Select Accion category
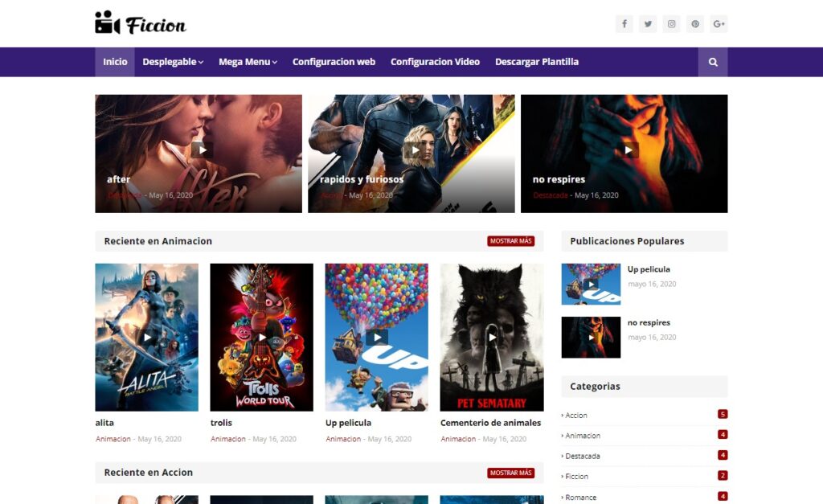The height and width of the screenshot is (504, 823). pyautogui.click(x=575, y=416)
